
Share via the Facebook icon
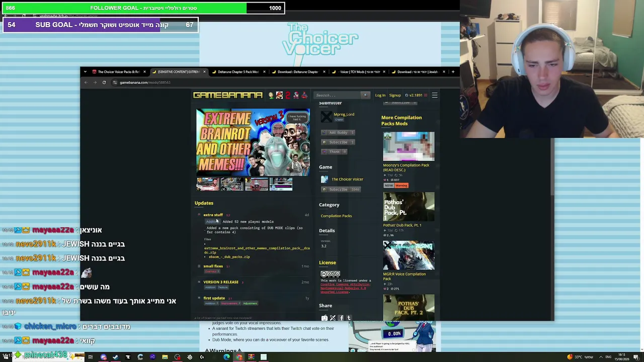[x=341, y=318]
